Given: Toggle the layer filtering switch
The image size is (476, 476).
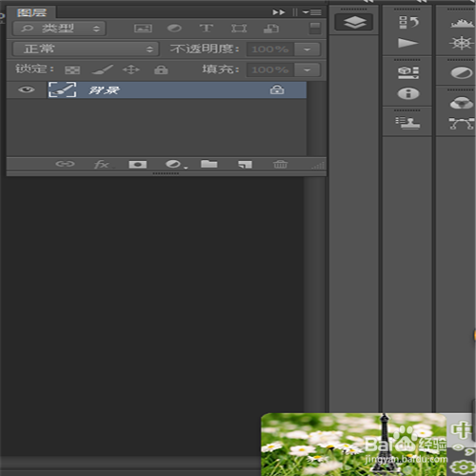Looking at the screenshot, I should point(315,29).
